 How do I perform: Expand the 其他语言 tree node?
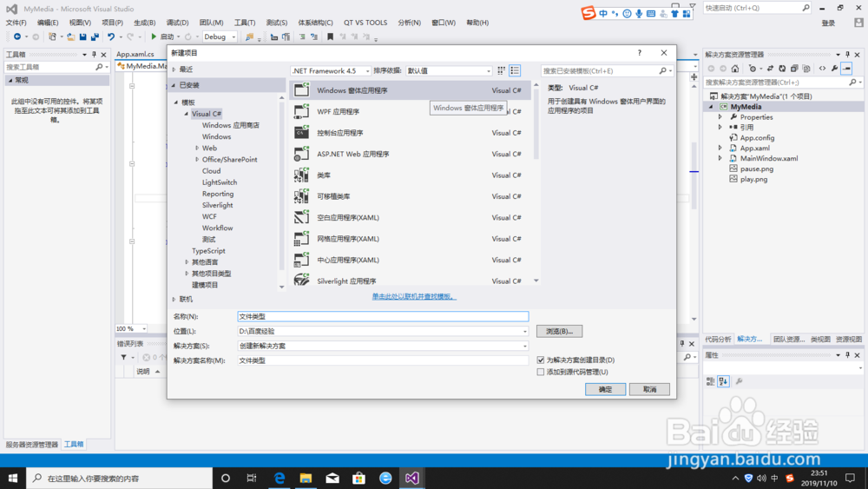point(187,262)
